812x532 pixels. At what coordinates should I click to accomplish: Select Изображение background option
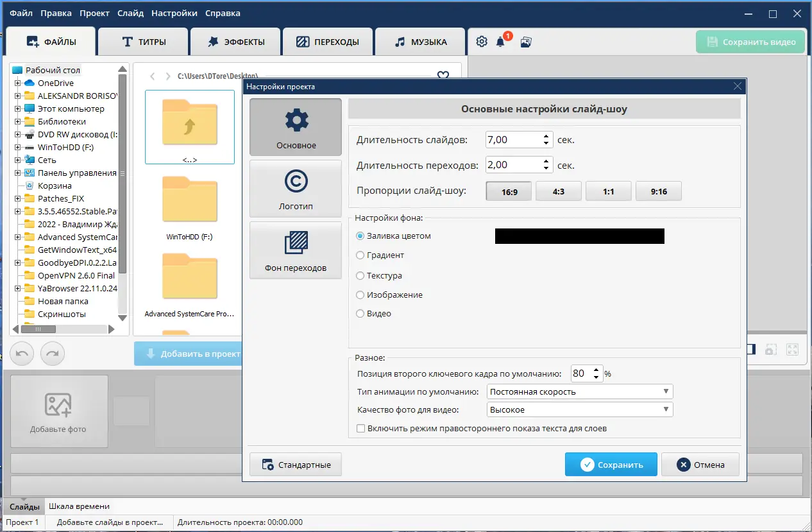pyautogui.click(x=360, y=295)
